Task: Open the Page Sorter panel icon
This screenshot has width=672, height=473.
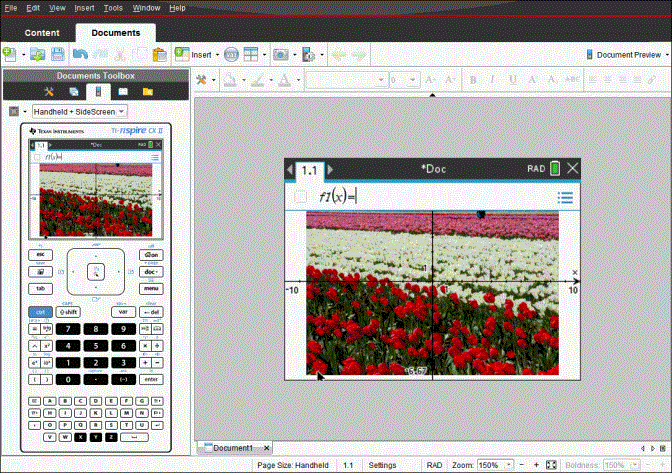Action: [x=75, y=91]
